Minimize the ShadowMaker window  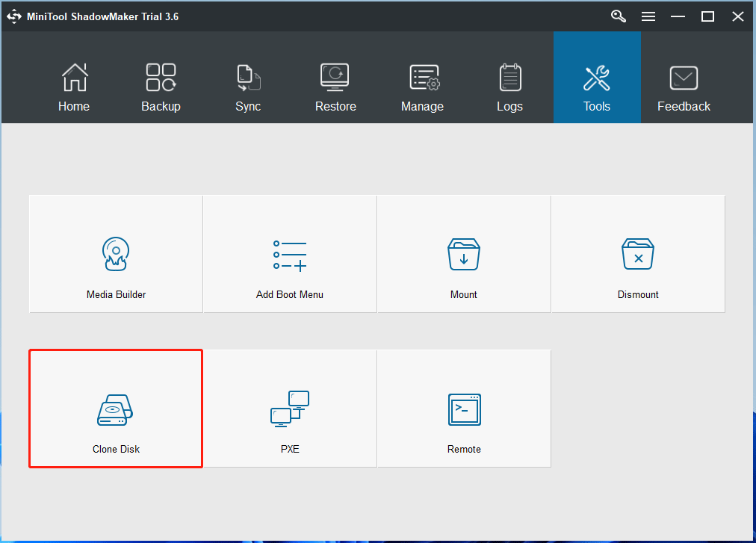pyautogui.click(x=678, y=16)
